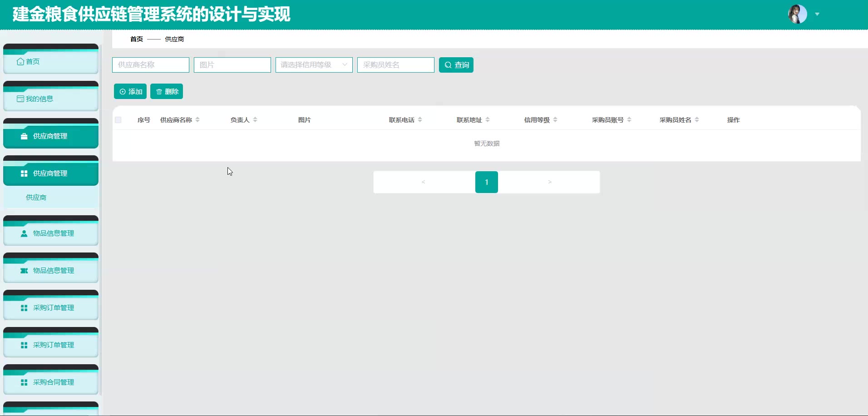Click the user avatar picture
The width and height of the screenshot is (868, 416).
coord(797,14)
